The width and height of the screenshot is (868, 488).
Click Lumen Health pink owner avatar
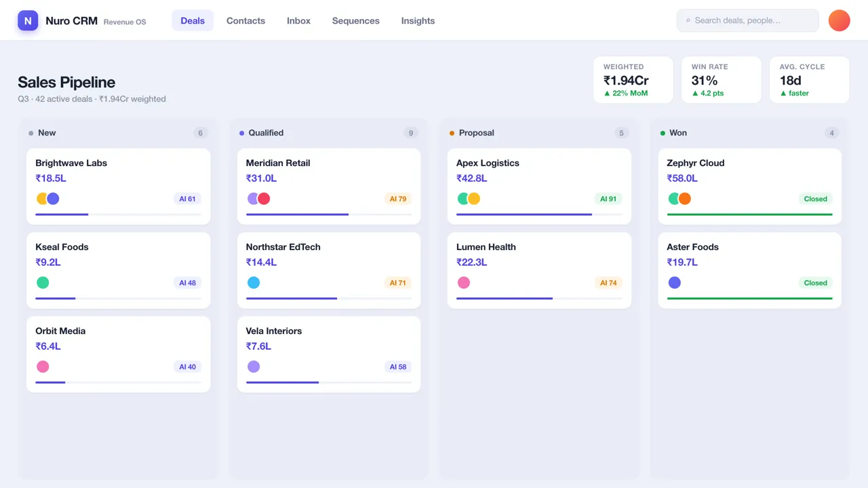[464, 283]
